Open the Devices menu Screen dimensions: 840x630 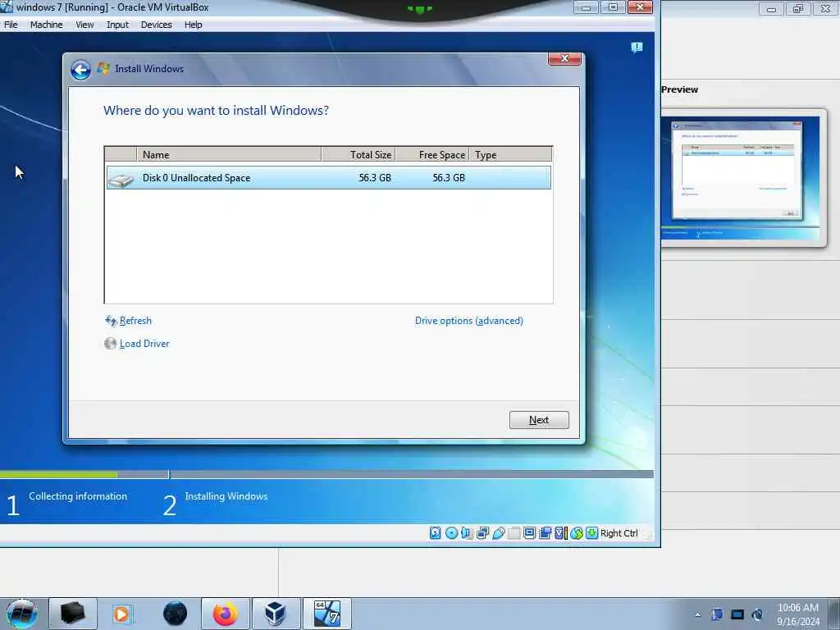[x=156, y=25]
